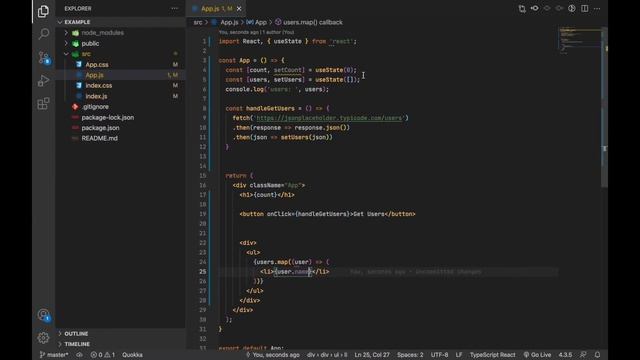Click the 'You, seconds ago' CodeLens above line 1
640x360 pixels.
coord(256,32)
